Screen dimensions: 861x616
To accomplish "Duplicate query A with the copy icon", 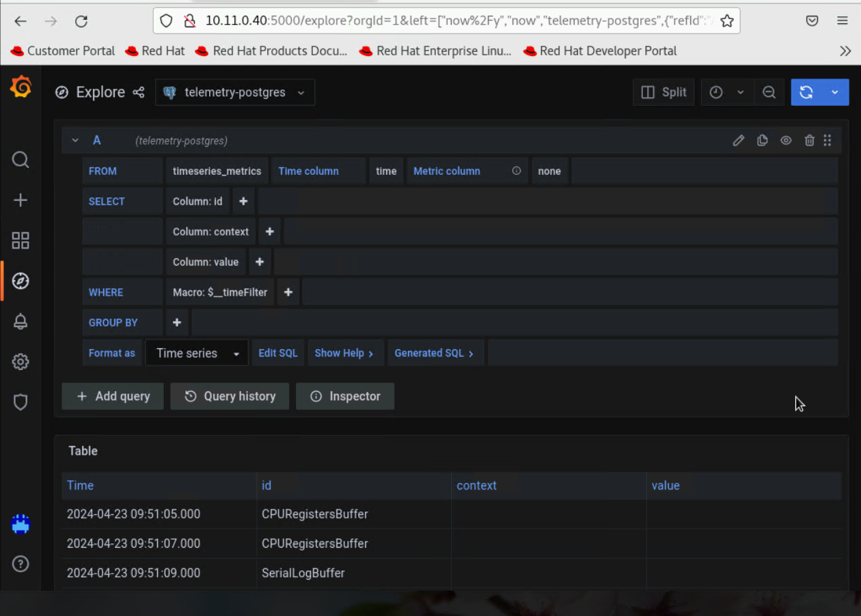I will click(763, 141).
